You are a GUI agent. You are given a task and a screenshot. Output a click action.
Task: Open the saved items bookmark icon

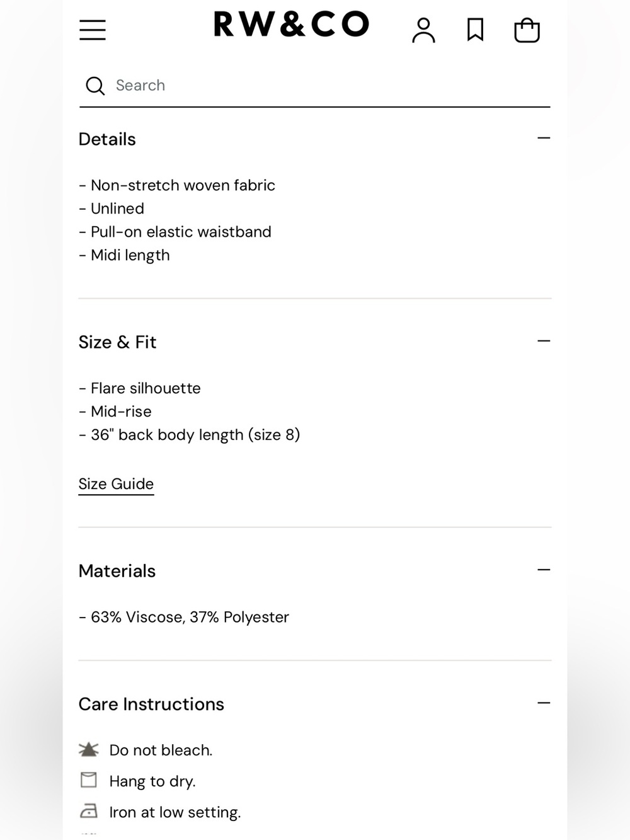tap(476, 30)
